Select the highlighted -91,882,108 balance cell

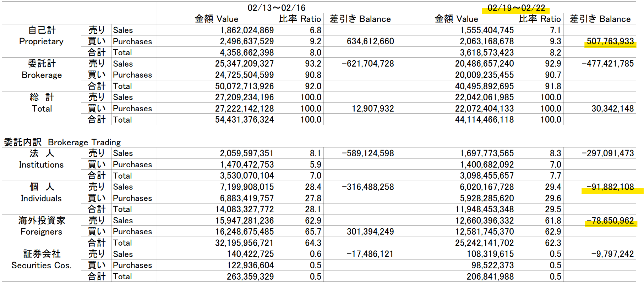[610, 187]
